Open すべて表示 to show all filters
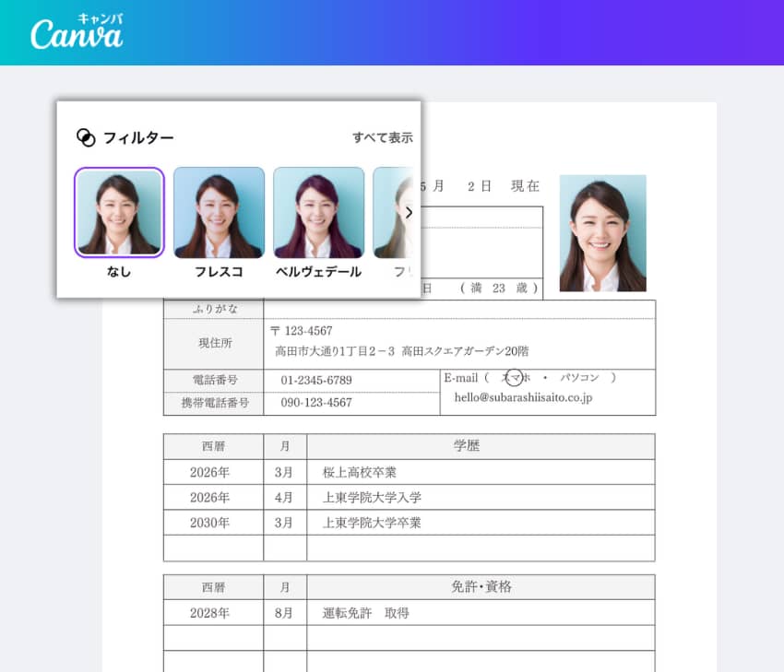This screenshot has height=672, width=784. (382, 137)
